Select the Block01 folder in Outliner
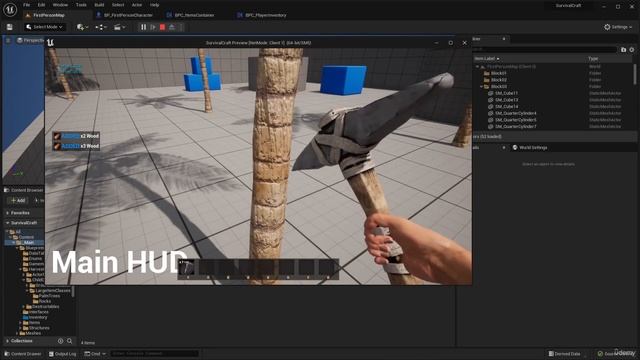 tap(499, 73)
